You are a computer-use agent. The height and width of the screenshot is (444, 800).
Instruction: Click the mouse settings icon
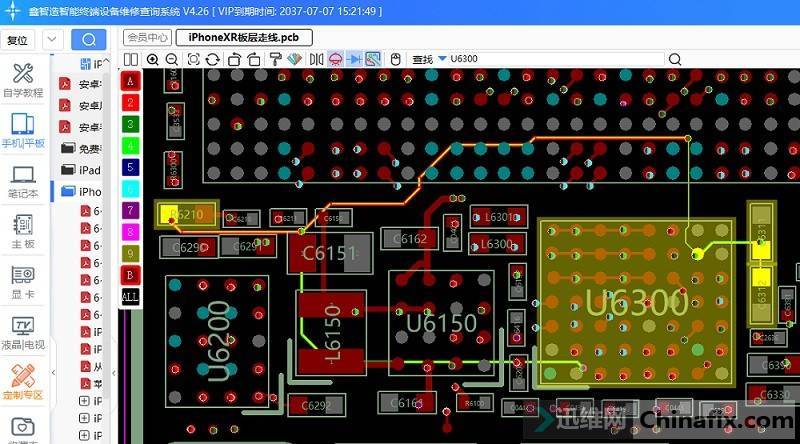395,60
